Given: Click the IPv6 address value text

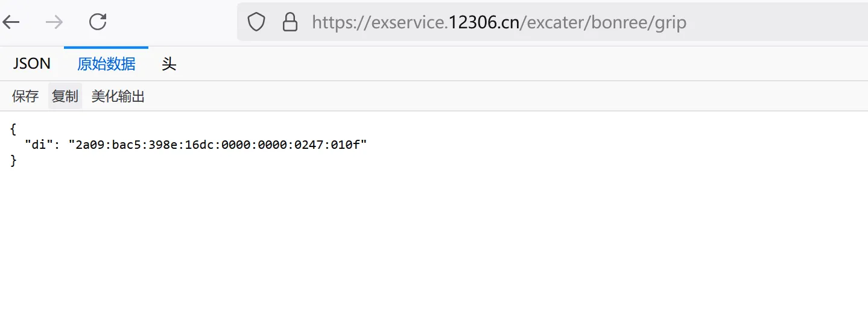Looking at the screenshot, I should click(221, 145).
